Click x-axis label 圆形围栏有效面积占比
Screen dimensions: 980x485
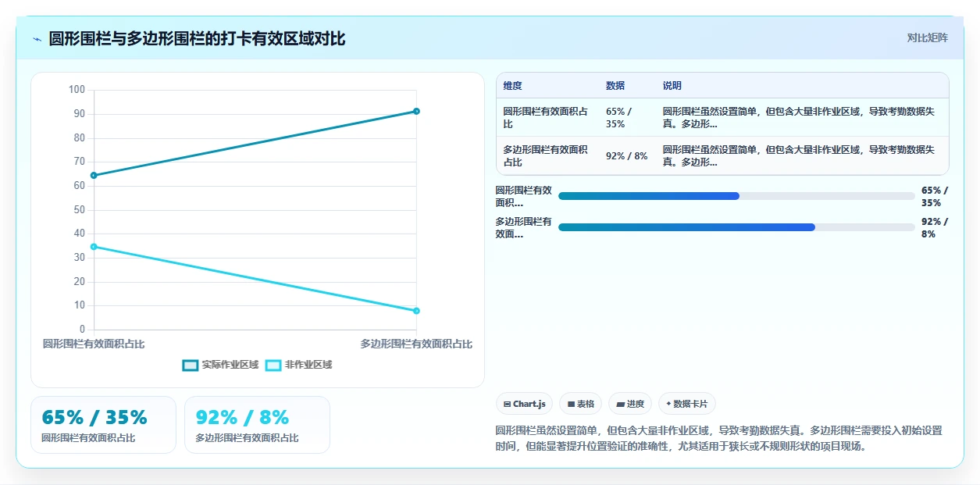point(94,344)
